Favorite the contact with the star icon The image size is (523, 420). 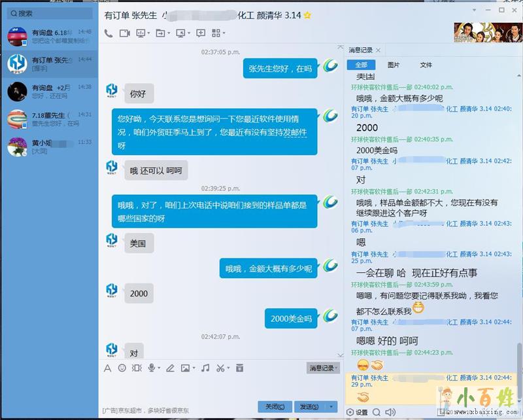click(308, 15)
